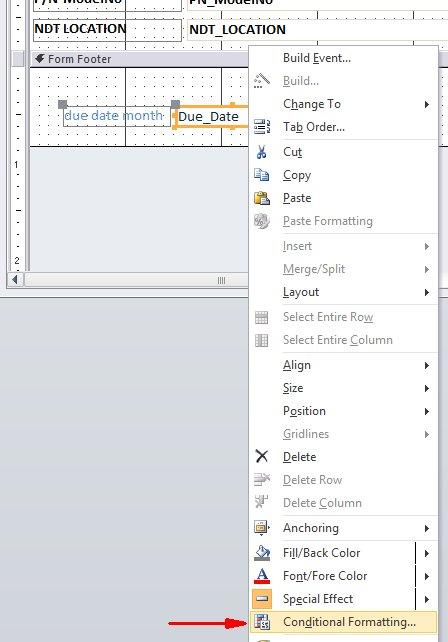Click the Conditional Formatting icon
This screenshot has height=642, width=448.
click(x=262, y=622)
